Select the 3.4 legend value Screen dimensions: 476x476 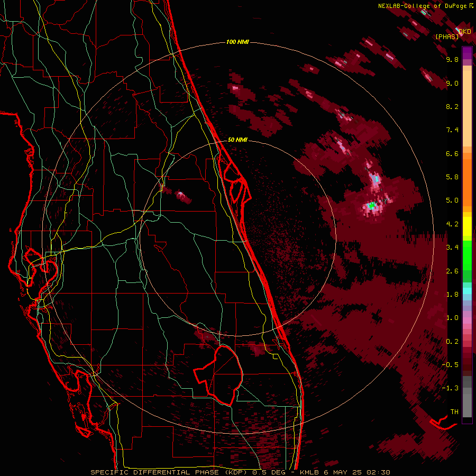[452, 247]
